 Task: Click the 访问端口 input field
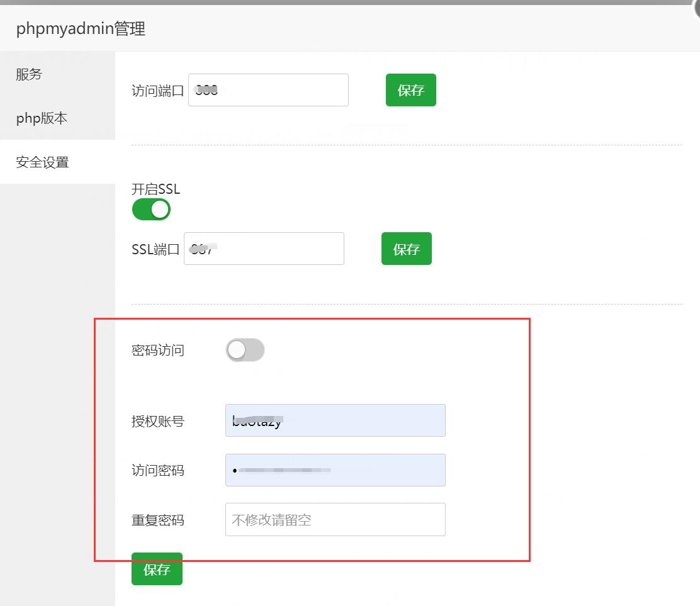click(x=268, y=90)
